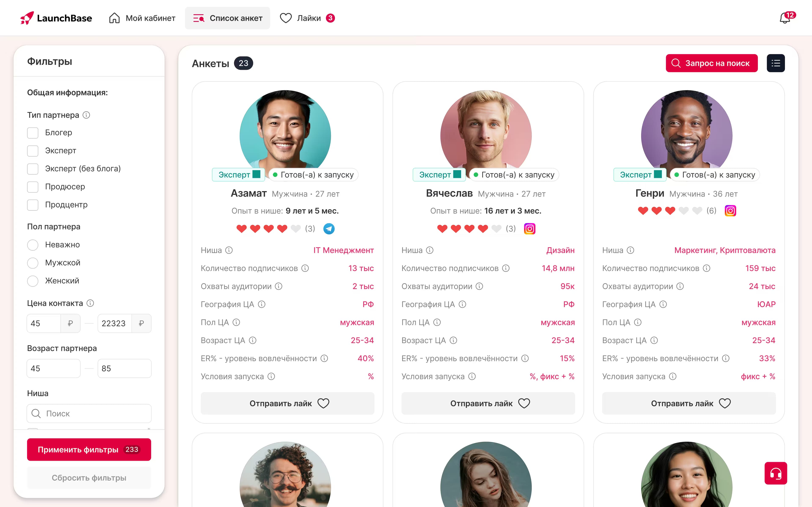Click the LaunchBase rocket logo
This screenshot has width=812, height=507.
[x=27, y=18]
